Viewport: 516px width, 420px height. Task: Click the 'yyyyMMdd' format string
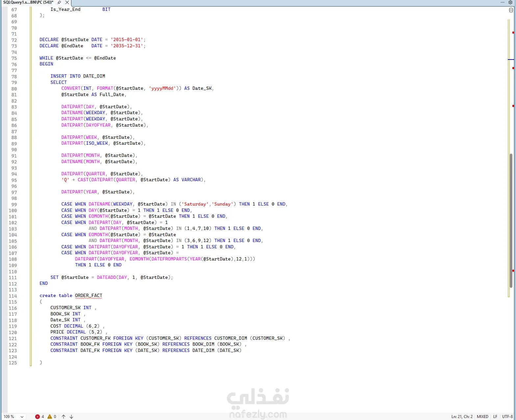coord(162,88)
